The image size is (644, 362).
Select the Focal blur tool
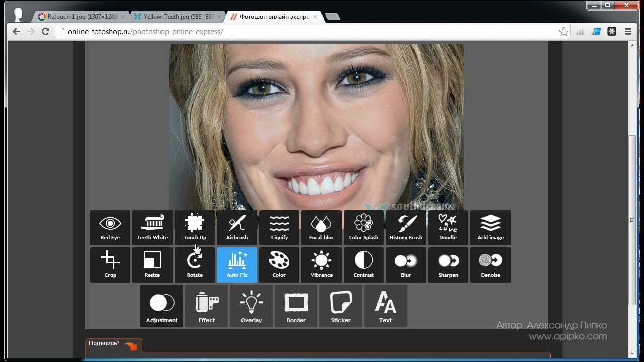321,228
